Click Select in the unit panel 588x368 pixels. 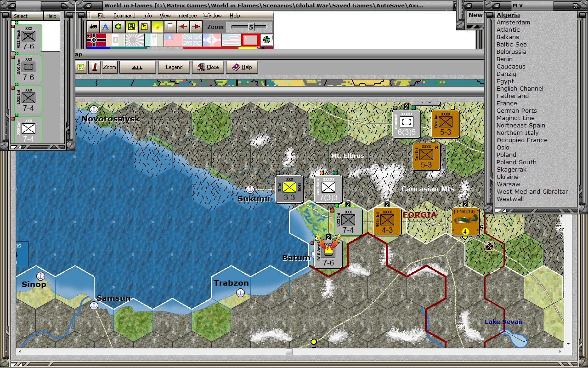27,16
